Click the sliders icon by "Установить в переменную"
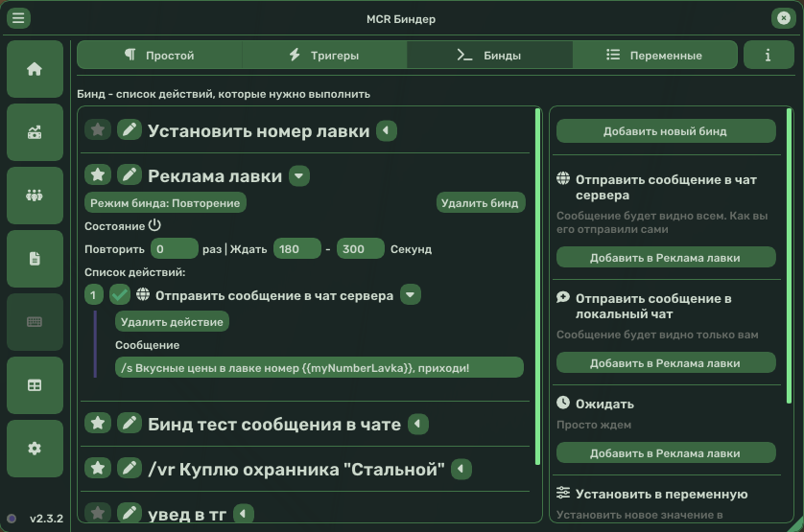 point(563,493)
